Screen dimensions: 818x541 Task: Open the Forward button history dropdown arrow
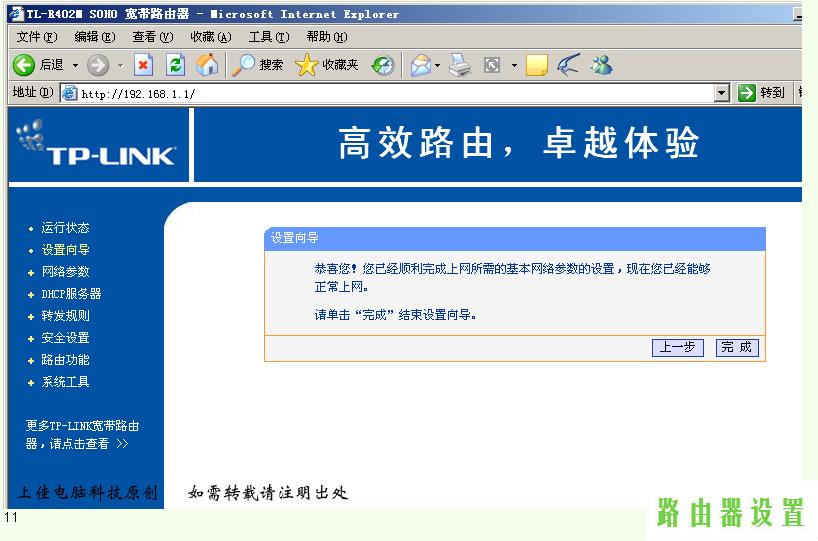coord(121,66)
